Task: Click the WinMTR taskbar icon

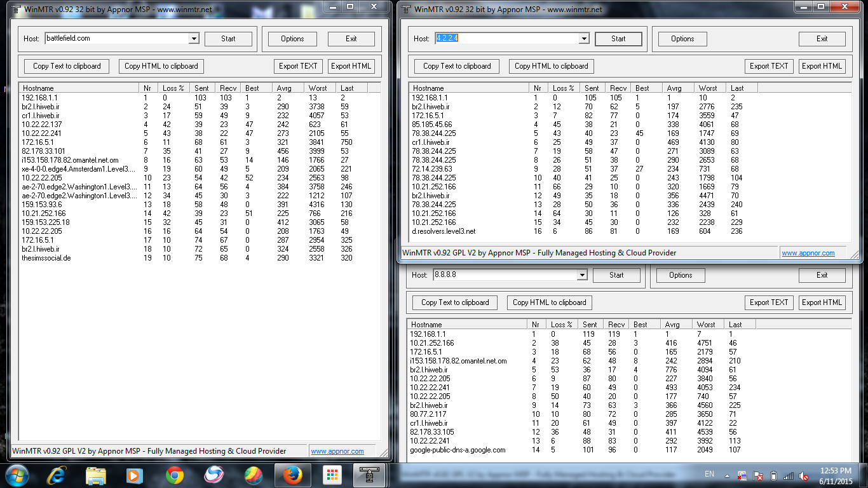Action: pyautogui.click(x=369, y=475)
